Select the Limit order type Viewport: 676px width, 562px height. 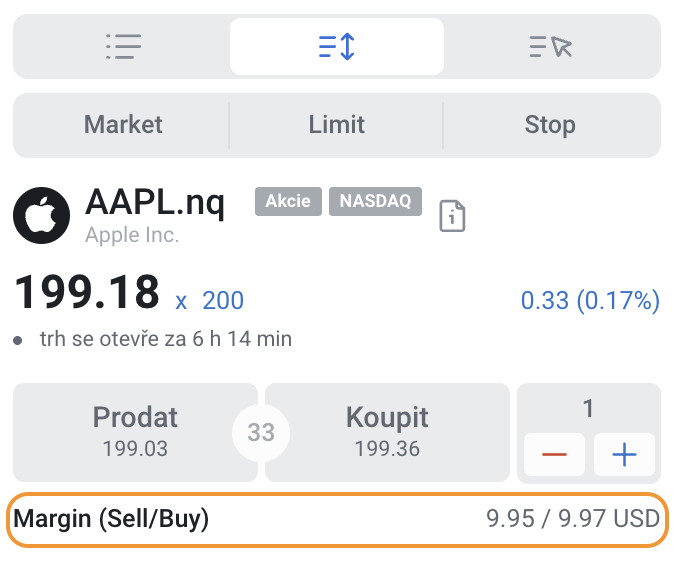[x=336, y=125]
